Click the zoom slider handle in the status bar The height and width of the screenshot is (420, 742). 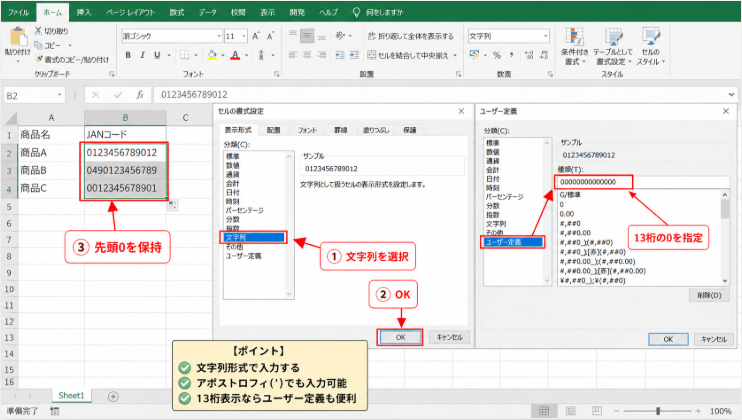(658, 411)
